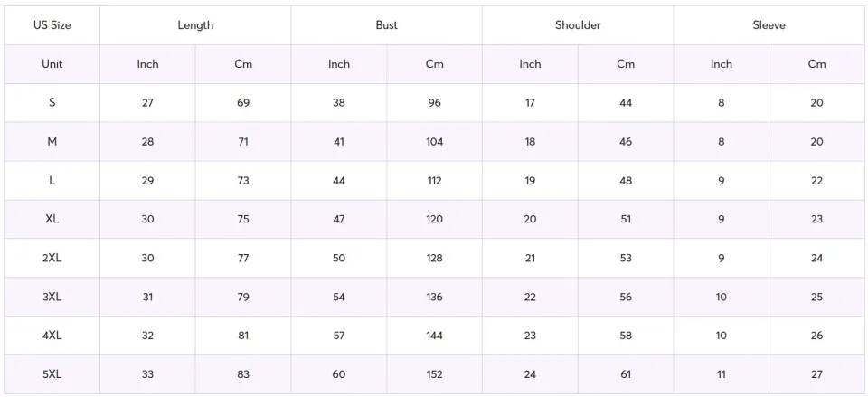868x397 pixels.
Task: Select the S size row label
Action: (52, 103)
